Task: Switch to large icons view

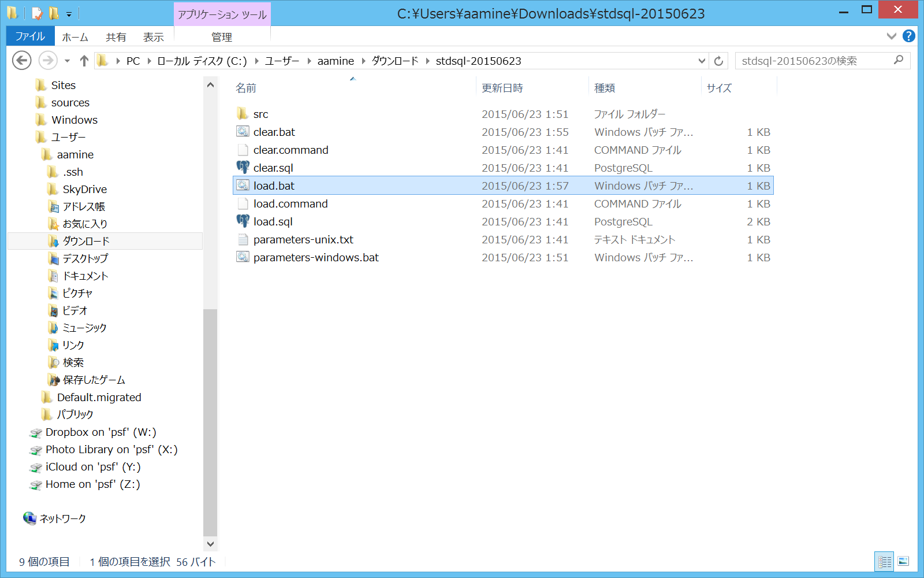Action: 904,561
